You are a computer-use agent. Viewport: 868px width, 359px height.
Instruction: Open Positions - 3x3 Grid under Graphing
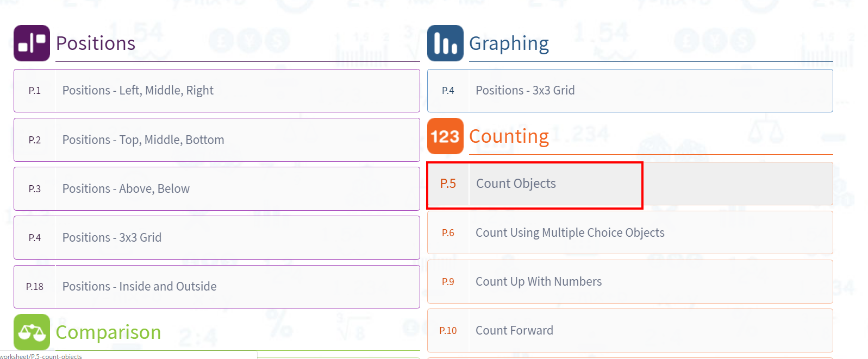[x=525, y=91]
